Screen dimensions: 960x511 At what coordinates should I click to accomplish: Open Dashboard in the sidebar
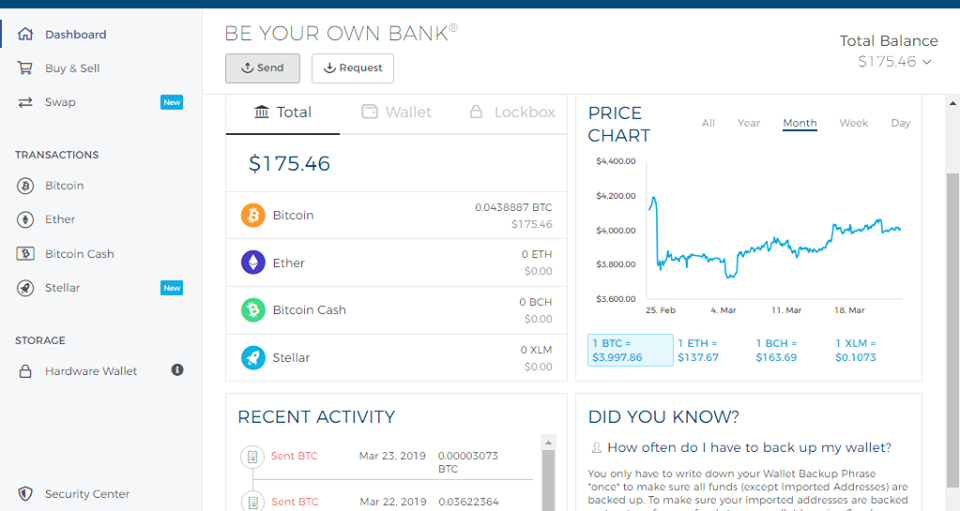(x=75, y=34)
